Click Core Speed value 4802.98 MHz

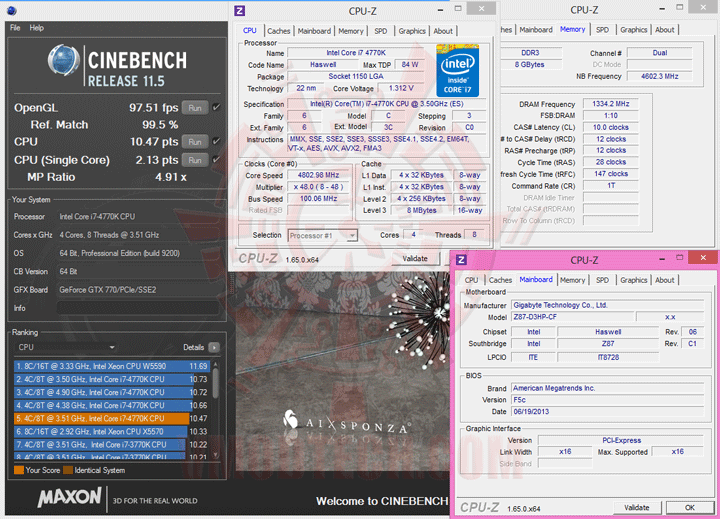[x=319, y=175]
